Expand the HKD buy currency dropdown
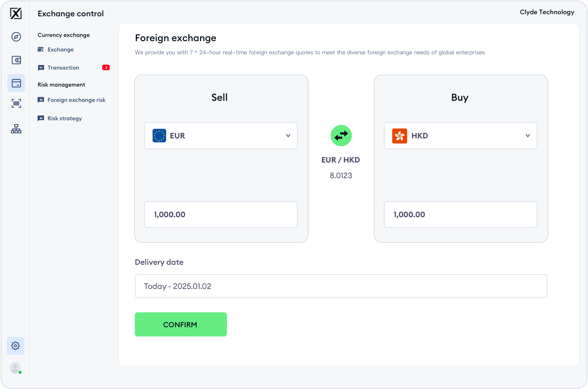 (x=460, y=136)
